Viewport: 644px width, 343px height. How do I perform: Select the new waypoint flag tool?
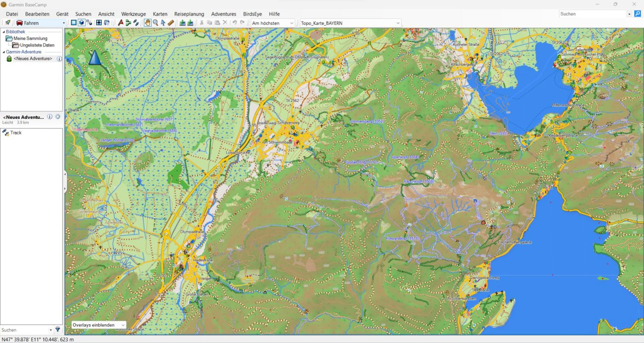(121, 23)
